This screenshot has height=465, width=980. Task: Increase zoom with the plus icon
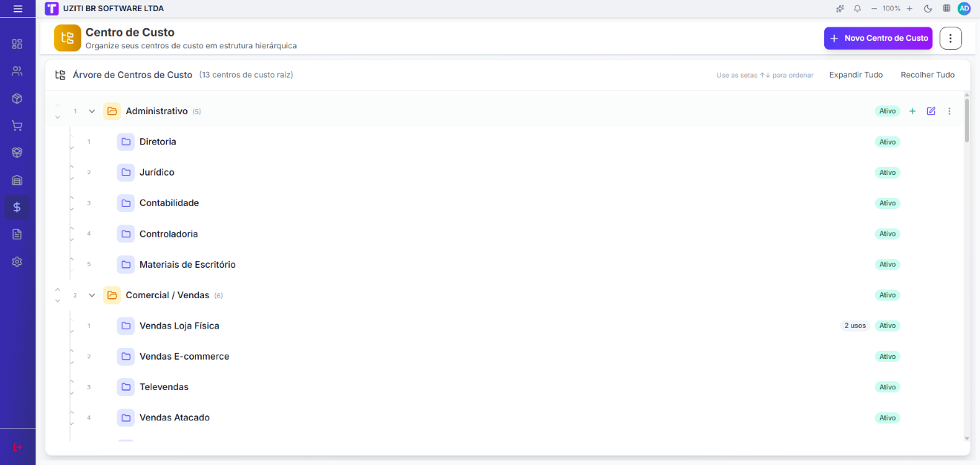pyautogui.click(x=910, y=9)
